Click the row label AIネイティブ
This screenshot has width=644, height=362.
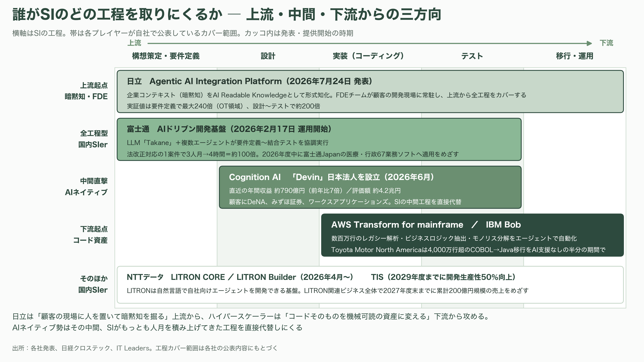pyautogui.click(x=86, y=192)
